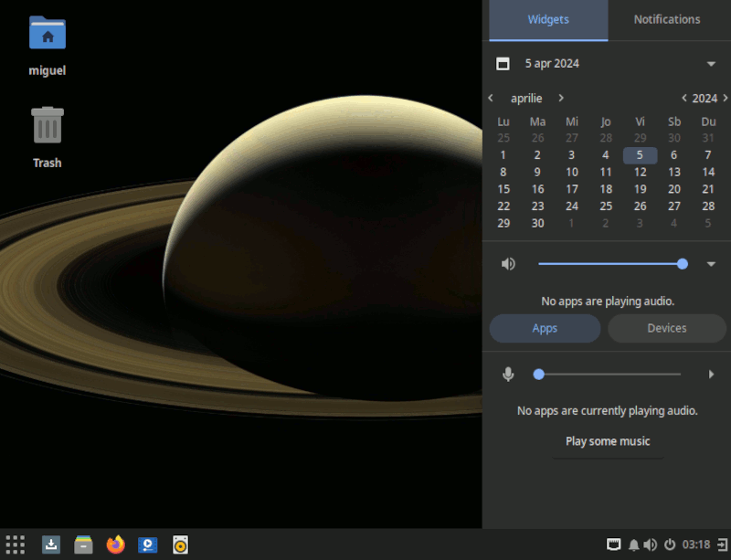Launch Firefox from the taskbar
The height and width of the screenshot is (560, 731).
[x=115, y=545]
